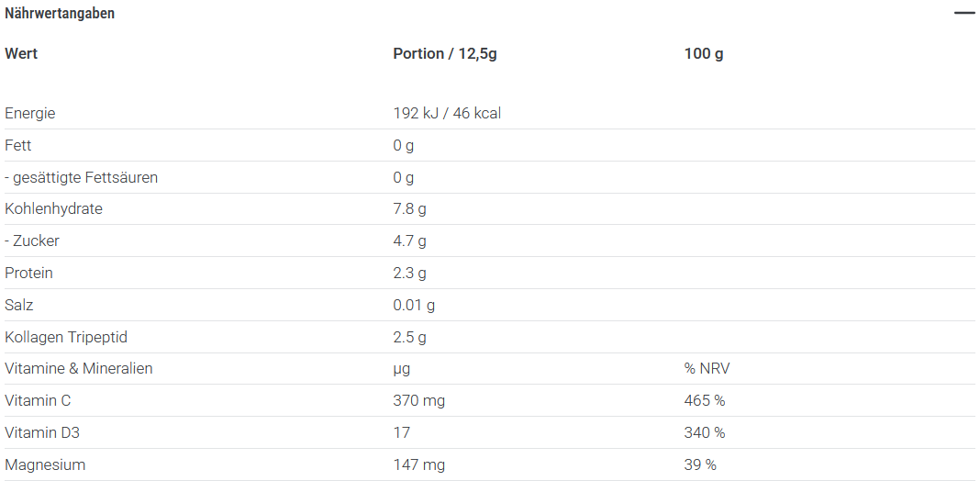Collapse the Nährwertangaben section with minus icon
The image size is (980, 481).
coord(963,14)
